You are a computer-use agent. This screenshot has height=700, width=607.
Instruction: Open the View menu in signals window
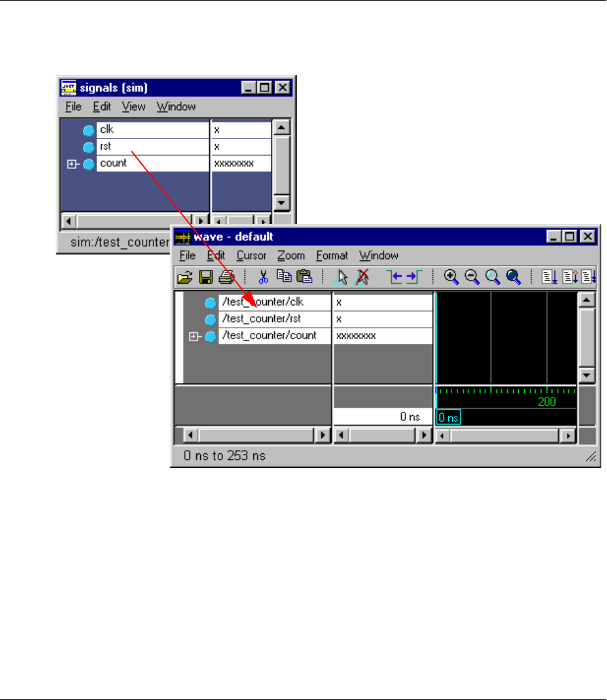point(133,107)
